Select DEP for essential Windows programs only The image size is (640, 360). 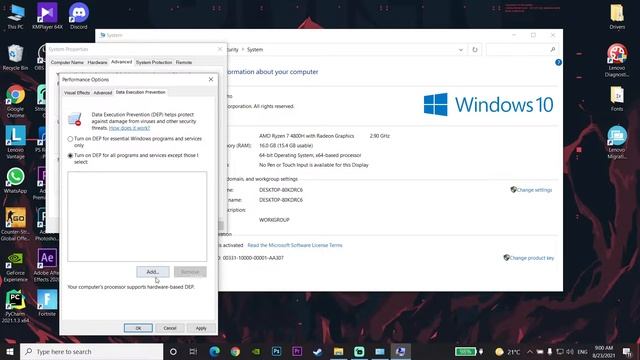point(70,139)
